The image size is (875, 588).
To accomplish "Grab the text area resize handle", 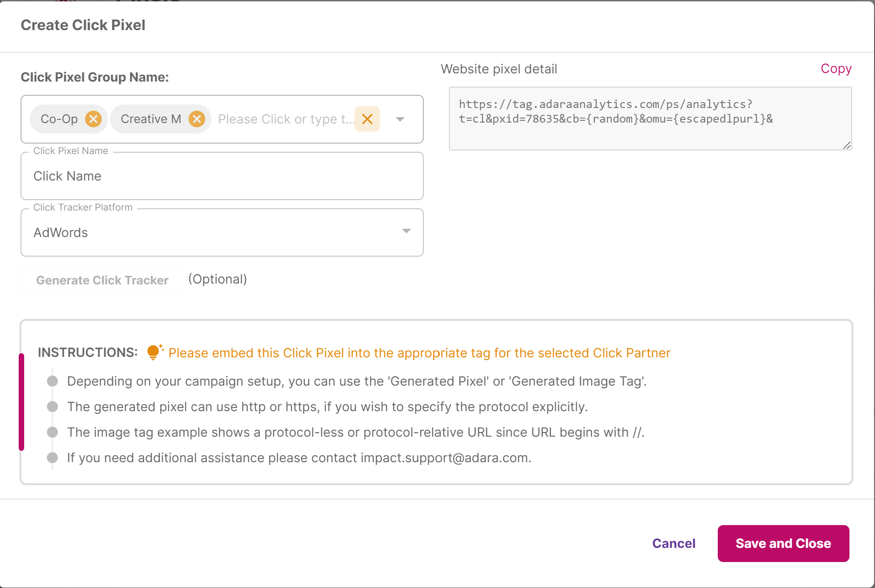I will coord(847,145).
